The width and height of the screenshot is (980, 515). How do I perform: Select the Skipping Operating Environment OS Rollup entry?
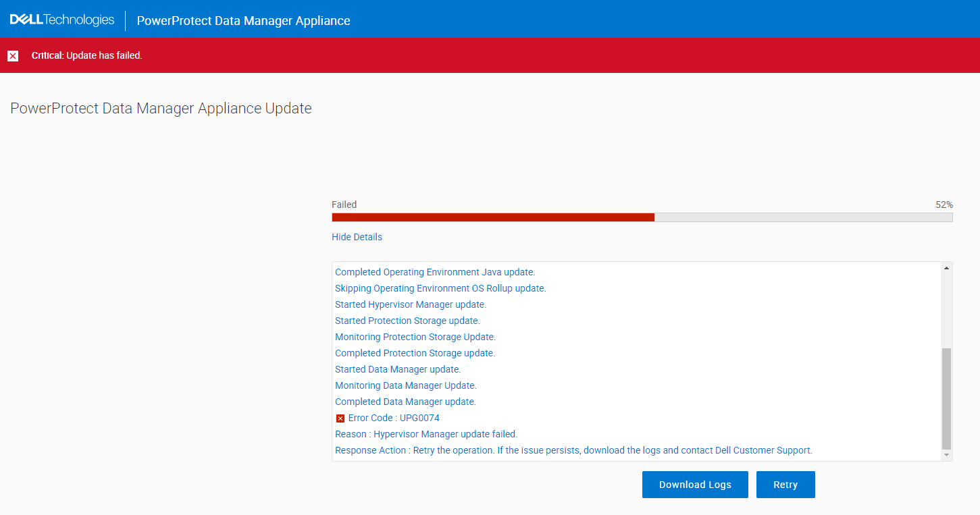click(440, 288)
